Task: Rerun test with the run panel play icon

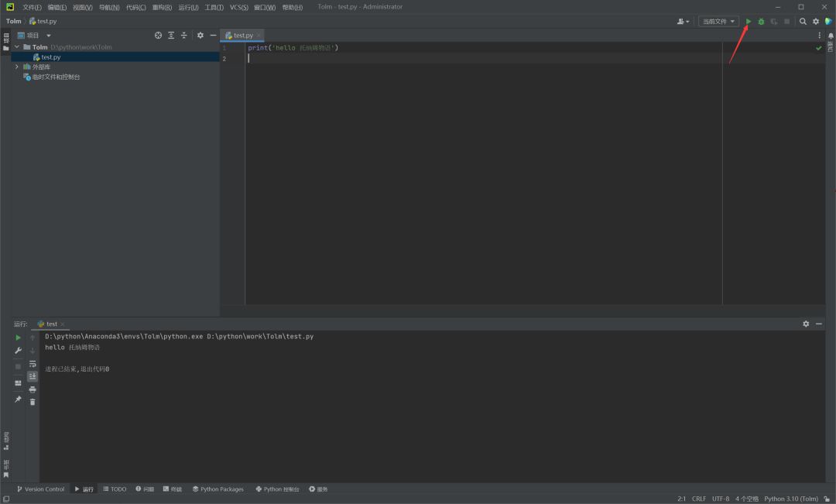Action: click(19, 338)
